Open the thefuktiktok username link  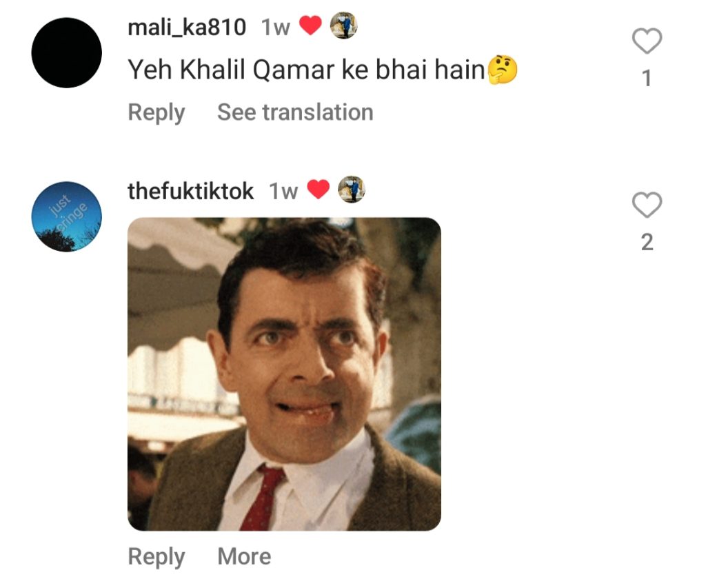191,191
